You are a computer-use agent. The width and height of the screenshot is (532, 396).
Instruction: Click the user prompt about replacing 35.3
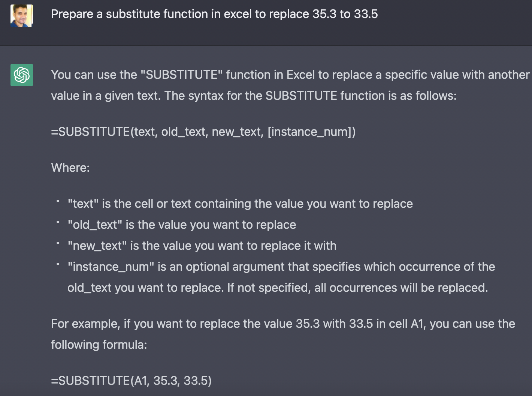(x=214, y=14)
